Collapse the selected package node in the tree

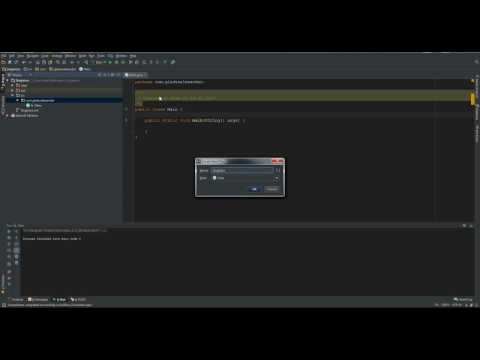tap(17, 100)
